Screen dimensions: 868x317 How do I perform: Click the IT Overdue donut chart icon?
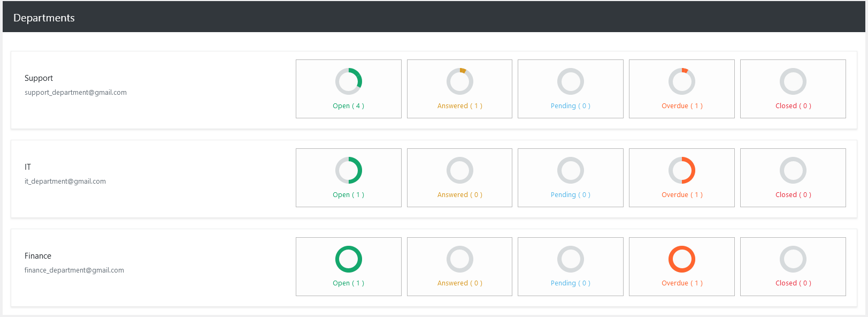(681, 170)
